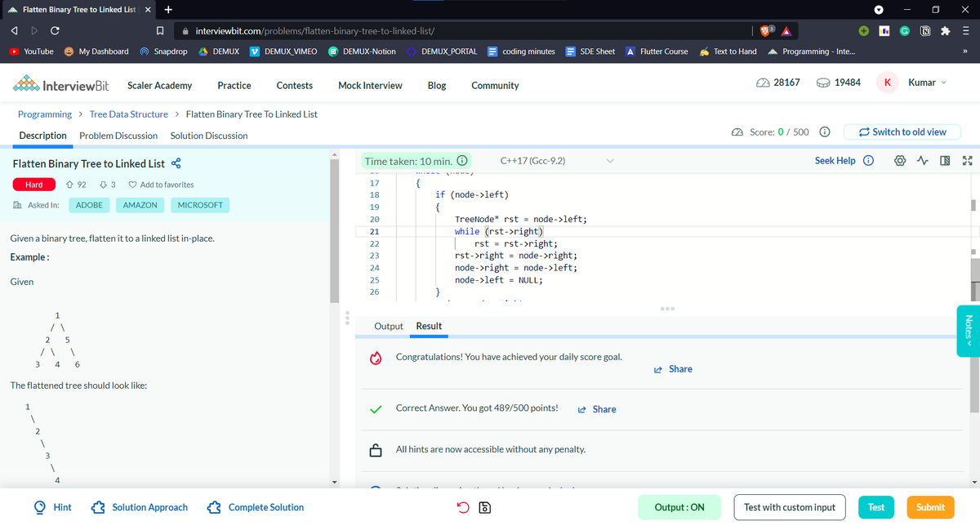Click Test with custom input
Viewport: 980px width, 526px height.
click(x=790, y=507)
